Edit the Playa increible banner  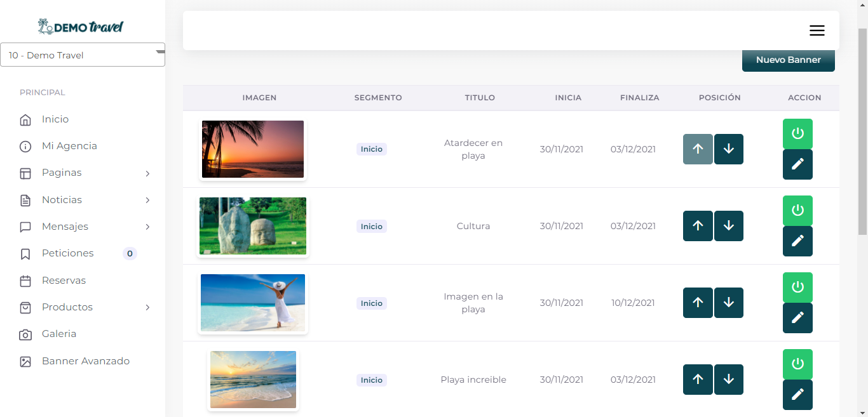797,395
